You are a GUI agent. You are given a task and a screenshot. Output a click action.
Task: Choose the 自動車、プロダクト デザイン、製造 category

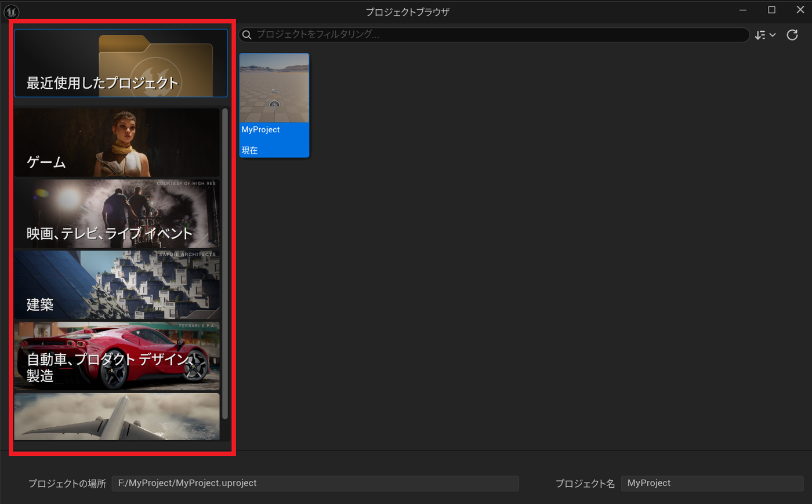coord(117,357)
